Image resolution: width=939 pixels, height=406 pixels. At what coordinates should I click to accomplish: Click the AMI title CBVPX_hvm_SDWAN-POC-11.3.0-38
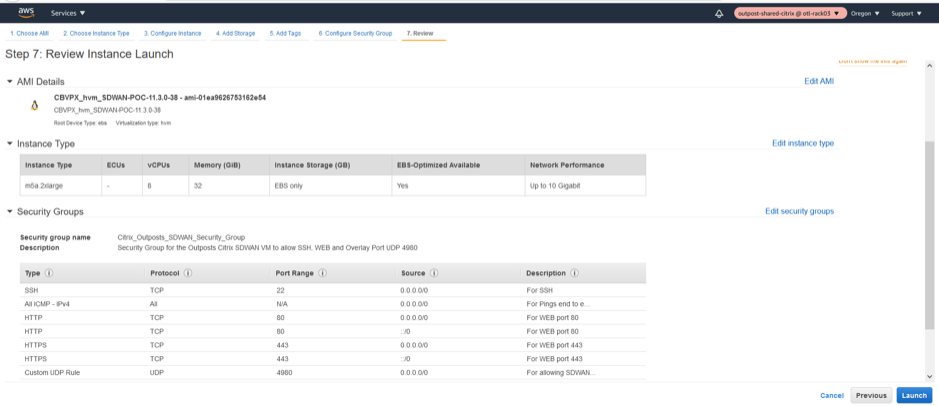tap(160, 98)
